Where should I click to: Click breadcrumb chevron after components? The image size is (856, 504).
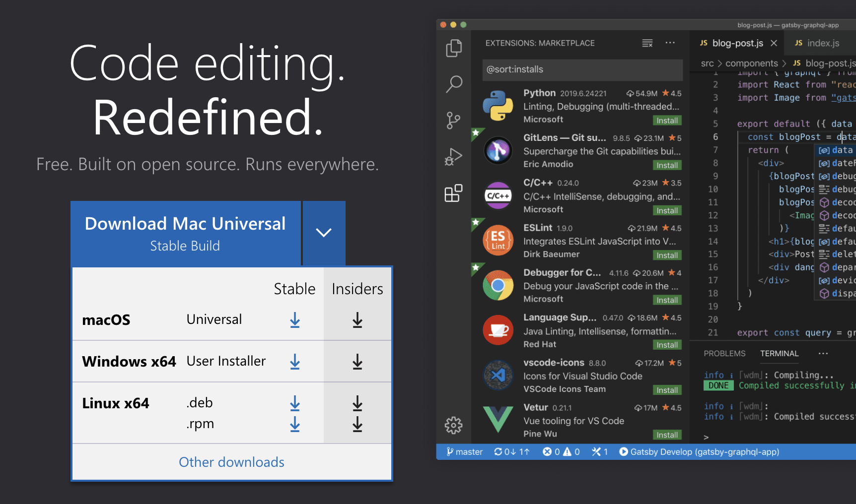coord(784,63)
